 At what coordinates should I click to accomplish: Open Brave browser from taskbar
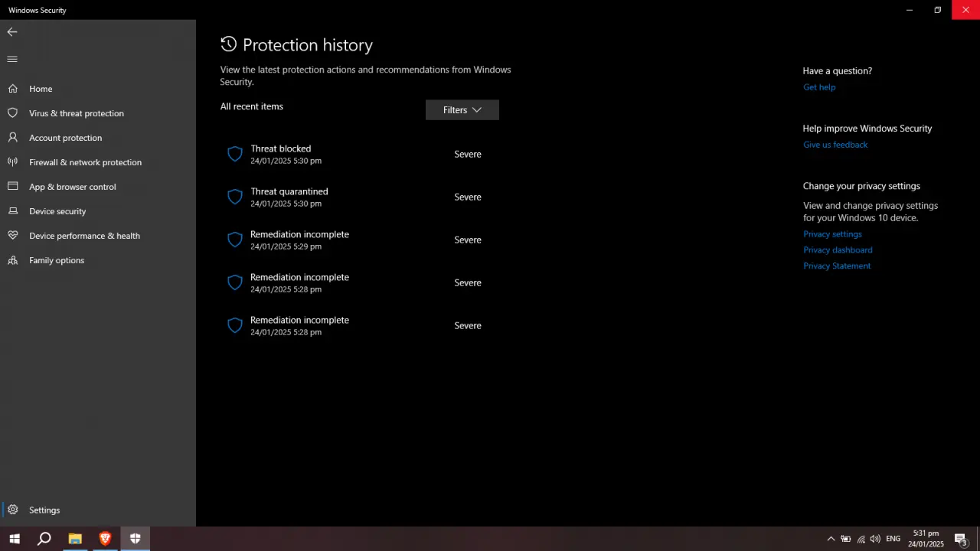(x=105, y=539)
